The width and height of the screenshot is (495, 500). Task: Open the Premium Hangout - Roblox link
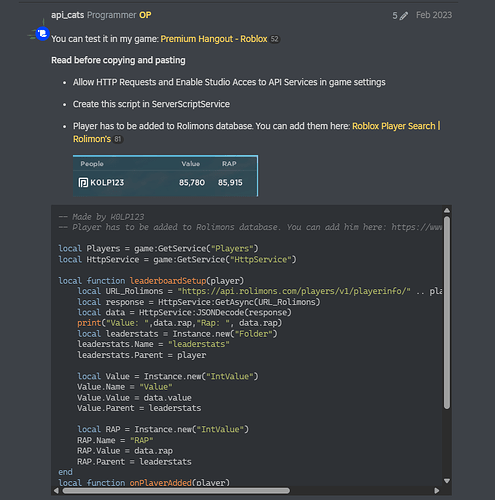[x=214, y=39]
